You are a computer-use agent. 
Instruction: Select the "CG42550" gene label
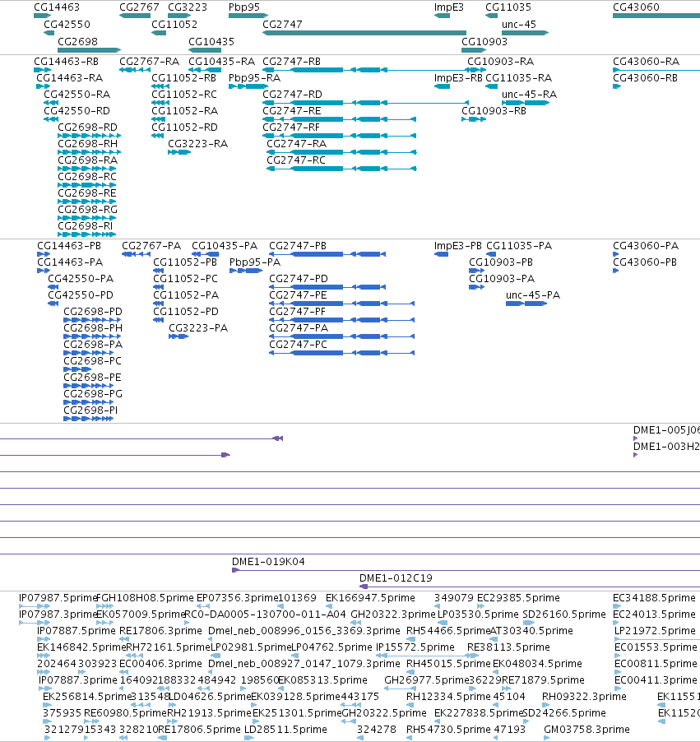[x=67, y=24]
